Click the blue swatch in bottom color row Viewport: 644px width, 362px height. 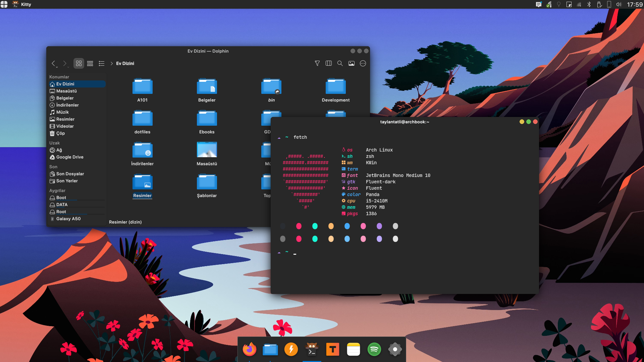pos(347,239)
